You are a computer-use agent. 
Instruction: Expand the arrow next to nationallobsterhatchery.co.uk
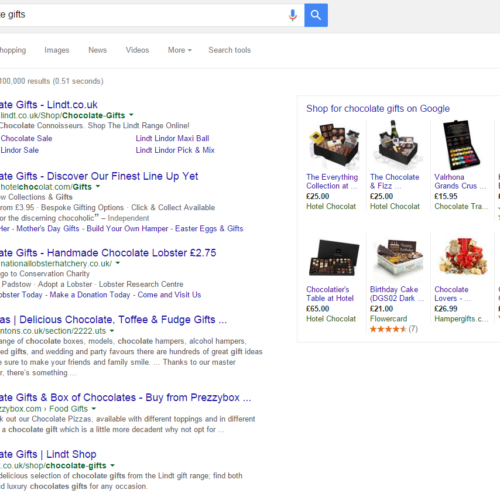pyautogui.click(x=118, y=263)
